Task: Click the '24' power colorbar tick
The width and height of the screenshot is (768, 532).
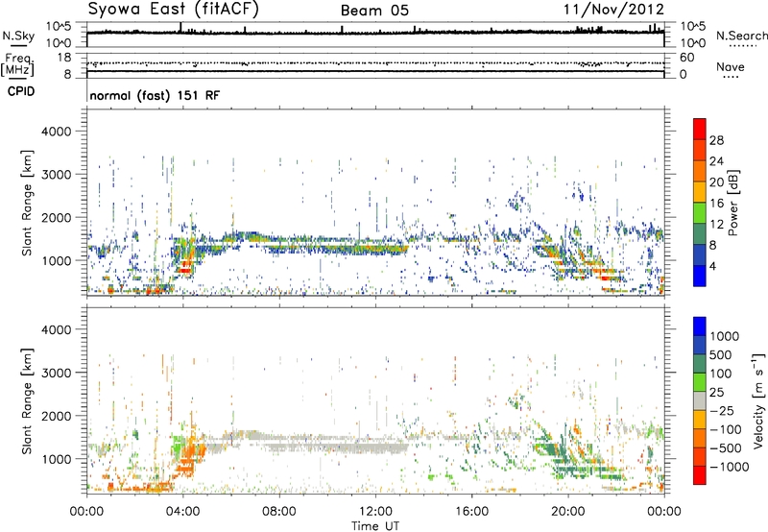Action: tap(716, 161)
